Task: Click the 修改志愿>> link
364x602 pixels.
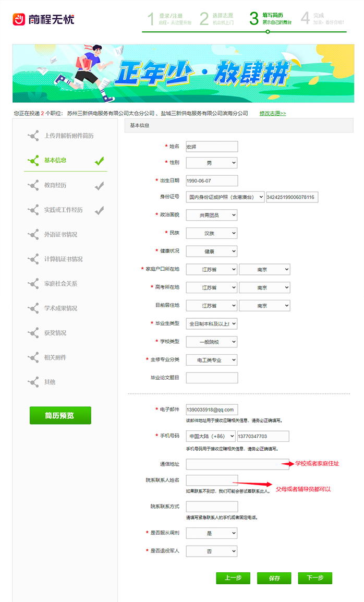Action: (273, 113)
